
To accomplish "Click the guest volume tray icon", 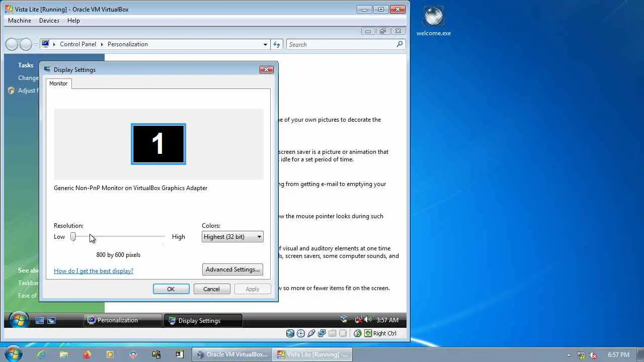I will pyautogui.click(x=368, y=320).
